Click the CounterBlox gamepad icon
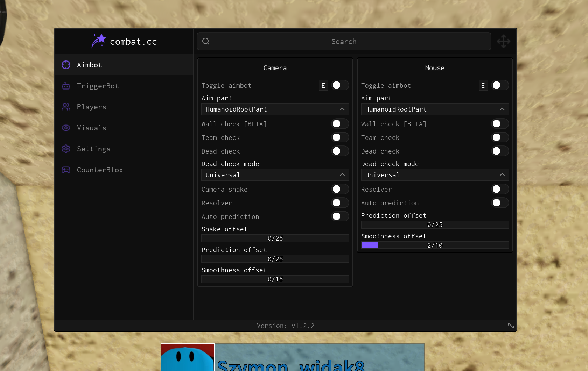The height and width of the screenshot is (371, 588). [66, 170]
